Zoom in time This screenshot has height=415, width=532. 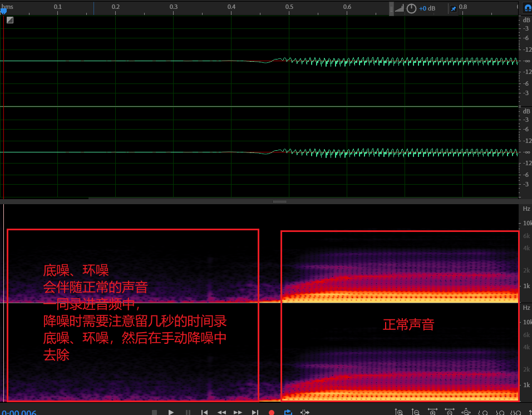click(x=432, y=412)
